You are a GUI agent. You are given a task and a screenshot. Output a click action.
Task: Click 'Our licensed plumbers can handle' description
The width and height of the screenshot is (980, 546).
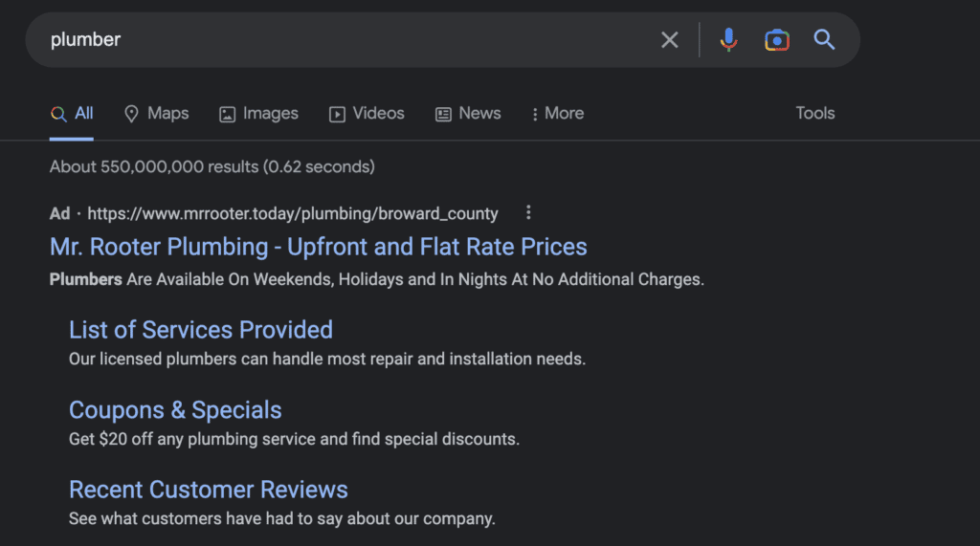(327, 360)
